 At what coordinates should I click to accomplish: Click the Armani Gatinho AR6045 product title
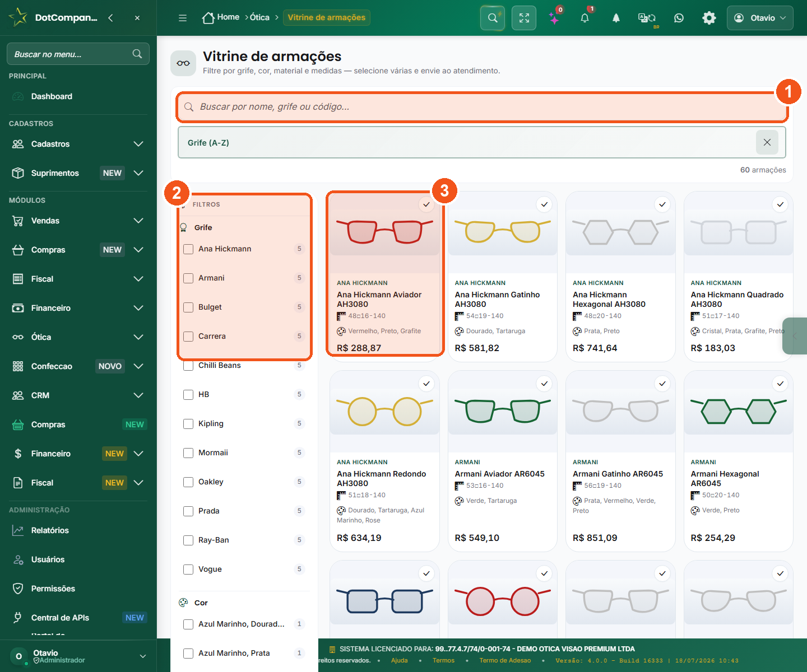coord(618,474)
